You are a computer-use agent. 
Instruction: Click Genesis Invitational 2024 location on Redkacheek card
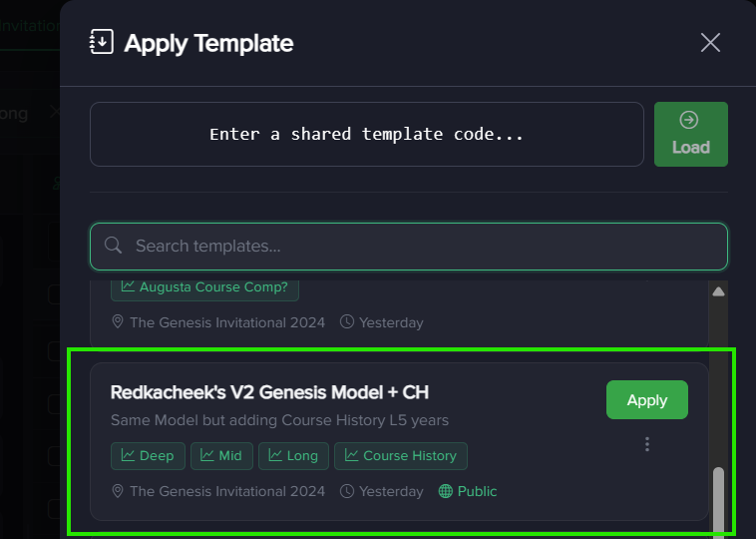pyautogui.click(x=218, y=491)
